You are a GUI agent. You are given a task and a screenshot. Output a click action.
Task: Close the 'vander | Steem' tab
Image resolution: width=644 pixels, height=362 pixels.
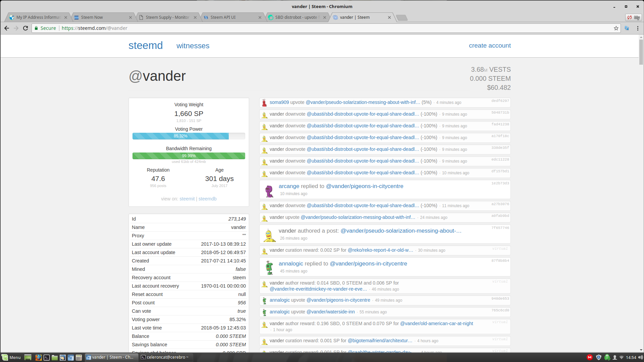(389, 17)
